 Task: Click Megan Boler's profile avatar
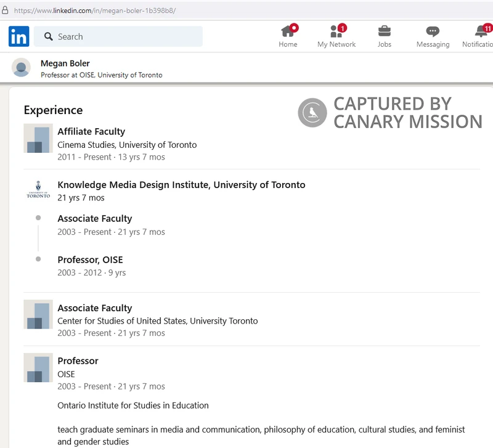[x=21, y=67]
